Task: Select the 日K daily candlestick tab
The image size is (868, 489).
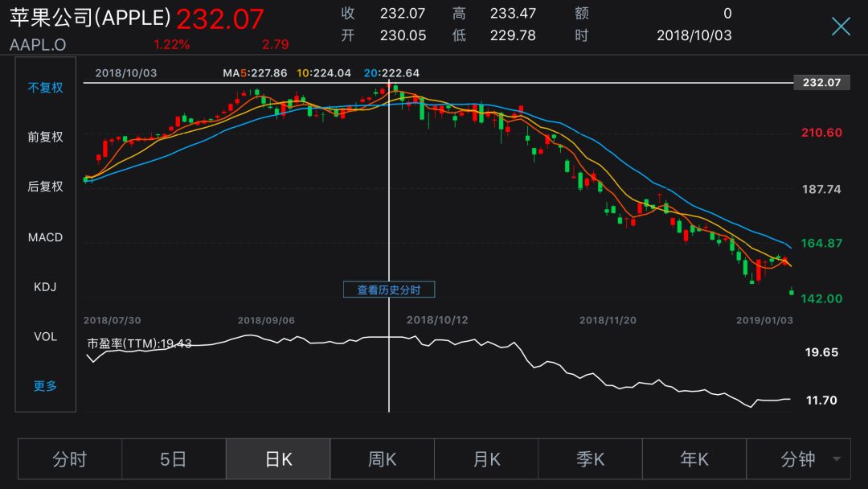Action: (x=278, y=459)
